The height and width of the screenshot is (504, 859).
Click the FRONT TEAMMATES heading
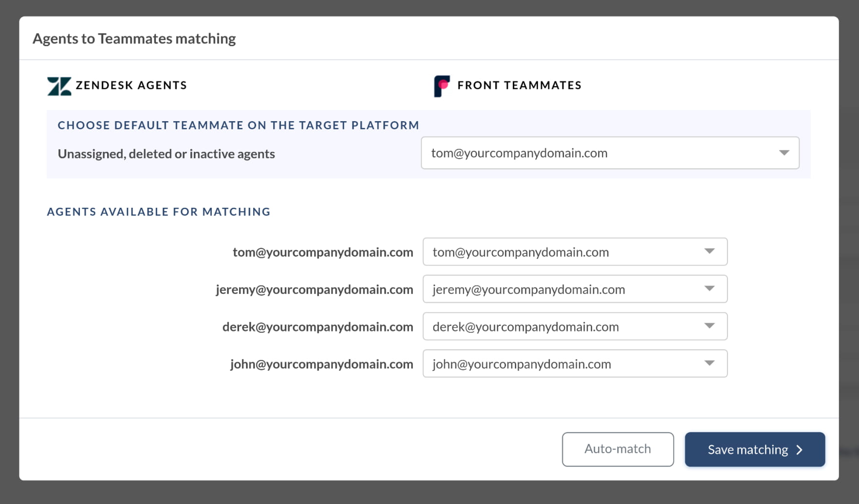(519, 85)
